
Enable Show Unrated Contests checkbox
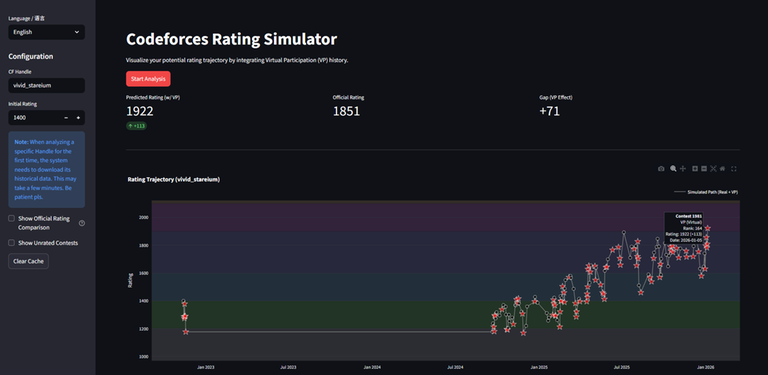[11, 242]
